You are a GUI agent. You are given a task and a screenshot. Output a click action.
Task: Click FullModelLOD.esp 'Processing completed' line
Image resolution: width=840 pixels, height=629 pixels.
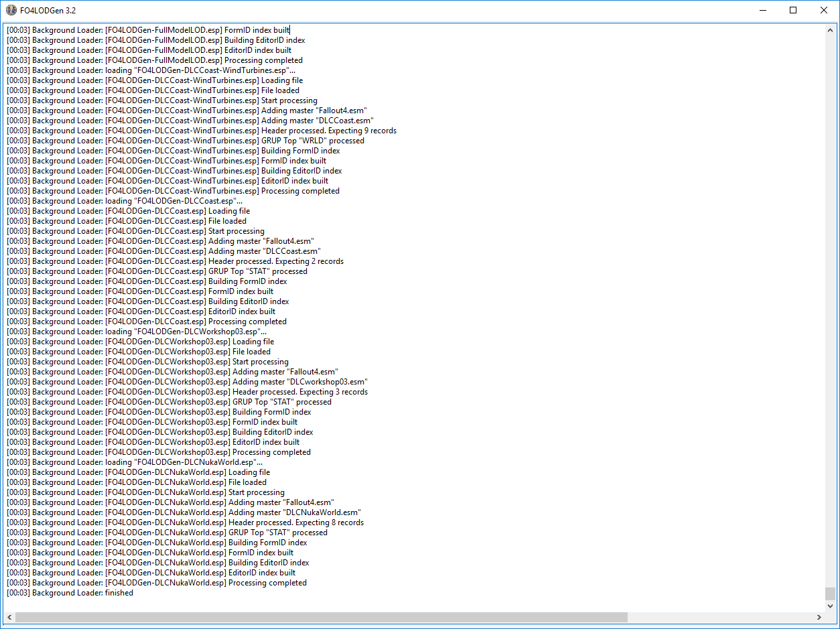point(155,60)
